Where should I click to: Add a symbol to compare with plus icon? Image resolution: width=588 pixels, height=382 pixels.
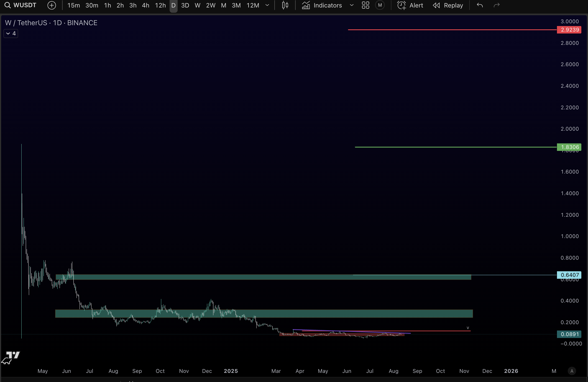pos(52,5)
